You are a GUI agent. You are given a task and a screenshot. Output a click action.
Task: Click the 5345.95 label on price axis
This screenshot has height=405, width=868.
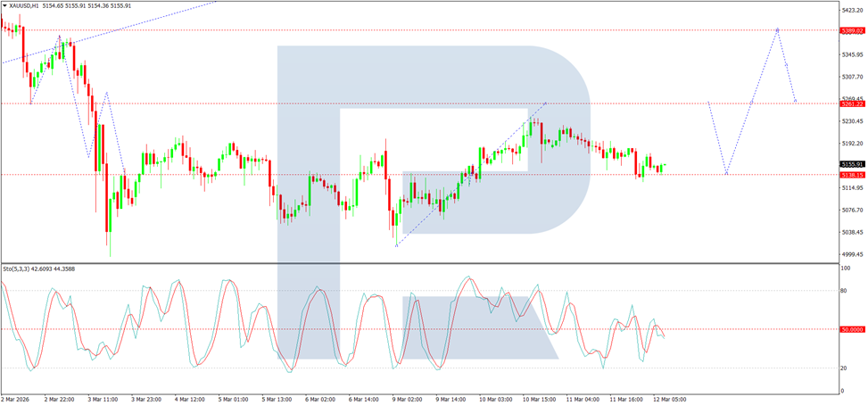point(850,54)
